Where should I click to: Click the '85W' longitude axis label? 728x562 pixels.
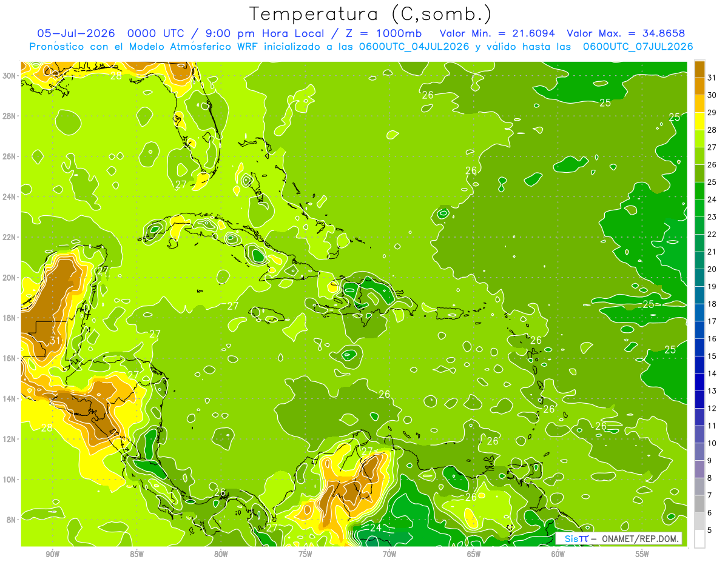click(x=136, y=554)
